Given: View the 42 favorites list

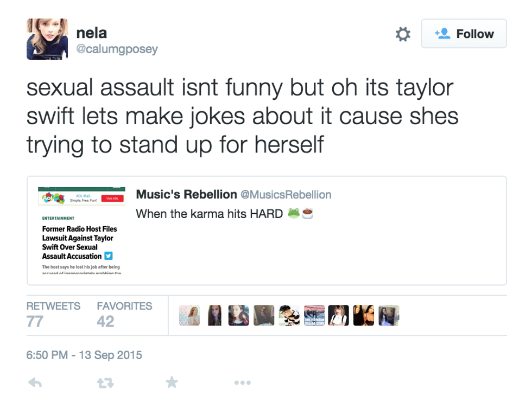Looking at the screenshot, I should 105,321.
